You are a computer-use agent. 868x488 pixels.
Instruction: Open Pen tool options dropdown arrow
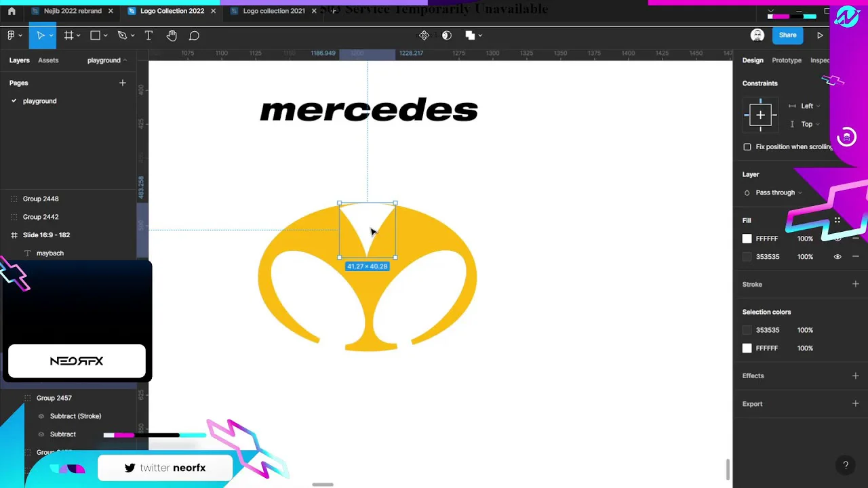(x=132, y=35)
